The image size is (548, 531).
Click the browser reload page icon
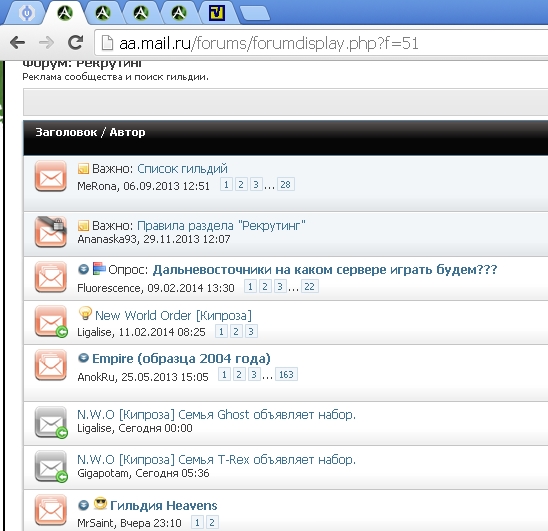[75, 43]
